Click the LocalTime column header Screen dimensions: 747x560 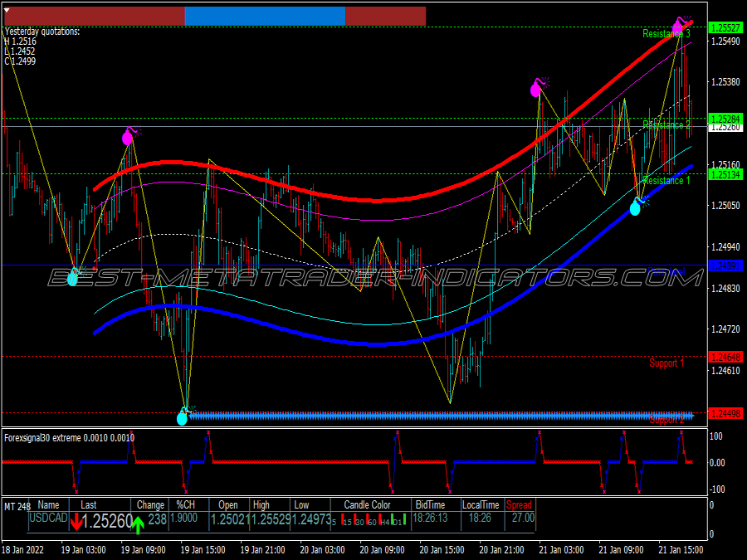pos(481,504)
